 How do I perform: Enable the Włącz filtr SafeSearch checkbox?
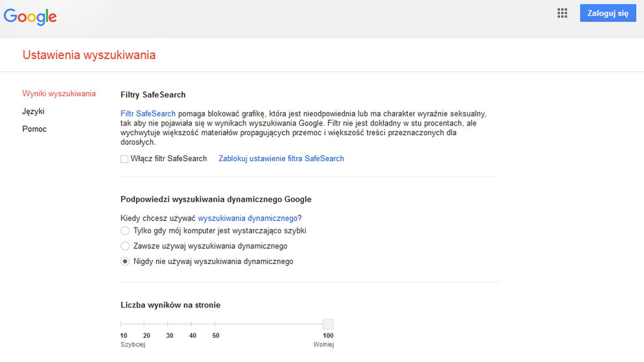point(124,159)
